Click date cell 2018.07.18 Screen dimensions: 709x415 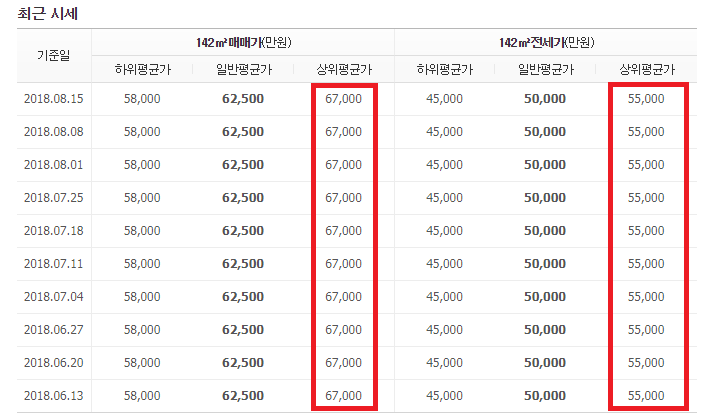click(x=54, y=231)
